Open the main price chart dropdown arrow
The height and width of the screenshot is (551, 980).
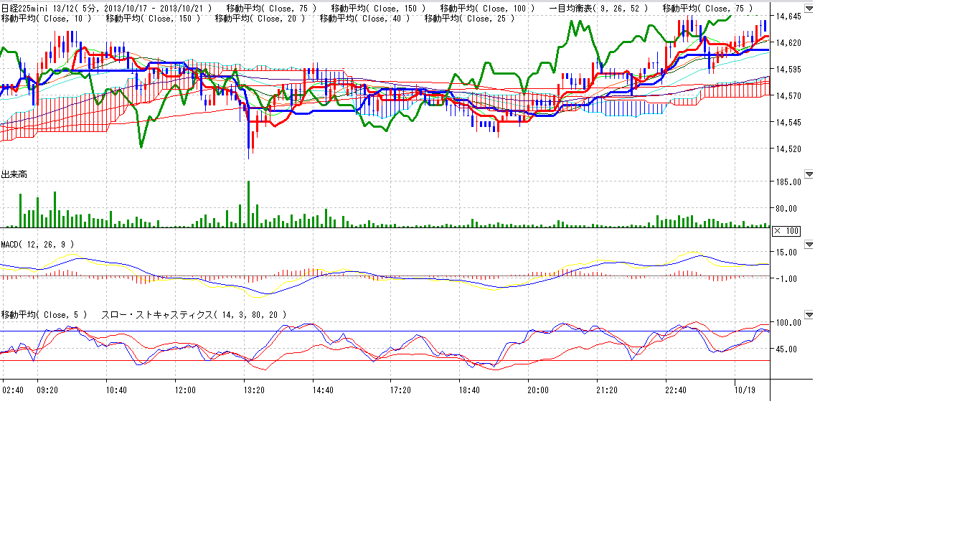click(x=809, y=9)
